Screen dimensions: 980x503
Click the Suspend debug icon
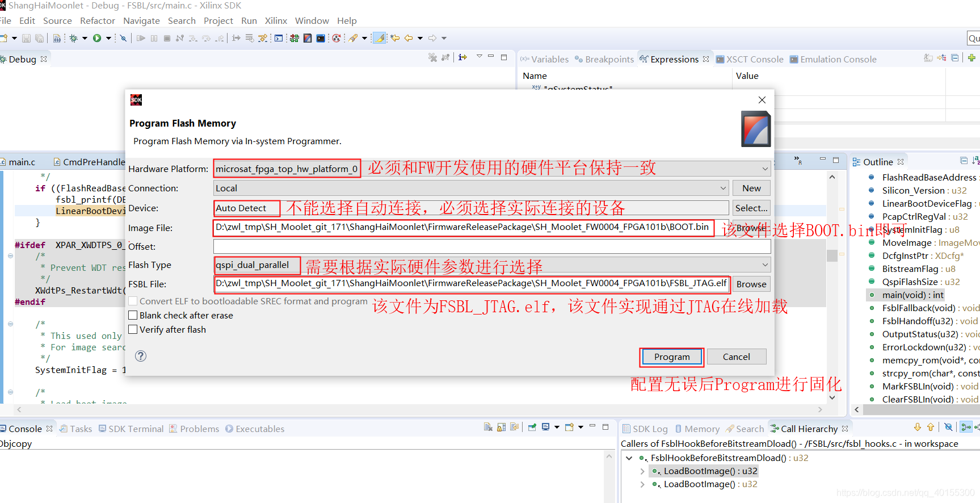[154, 38]
